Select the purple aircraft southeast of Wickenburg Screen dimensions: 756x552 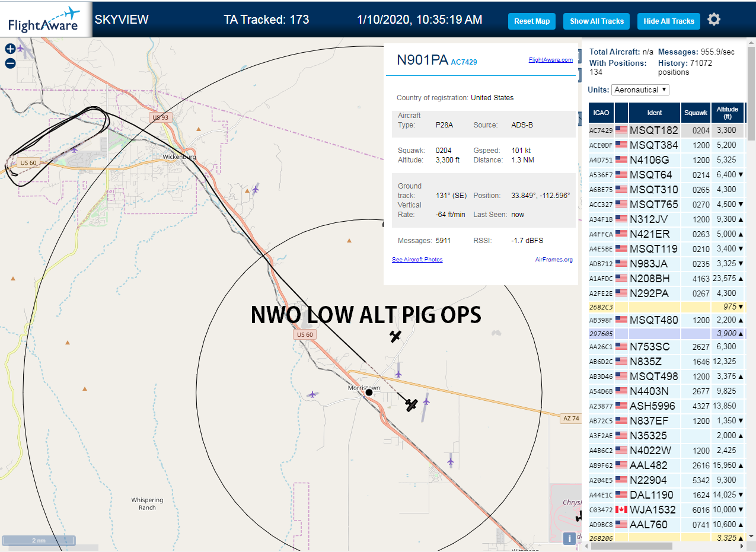coord(256,189)
